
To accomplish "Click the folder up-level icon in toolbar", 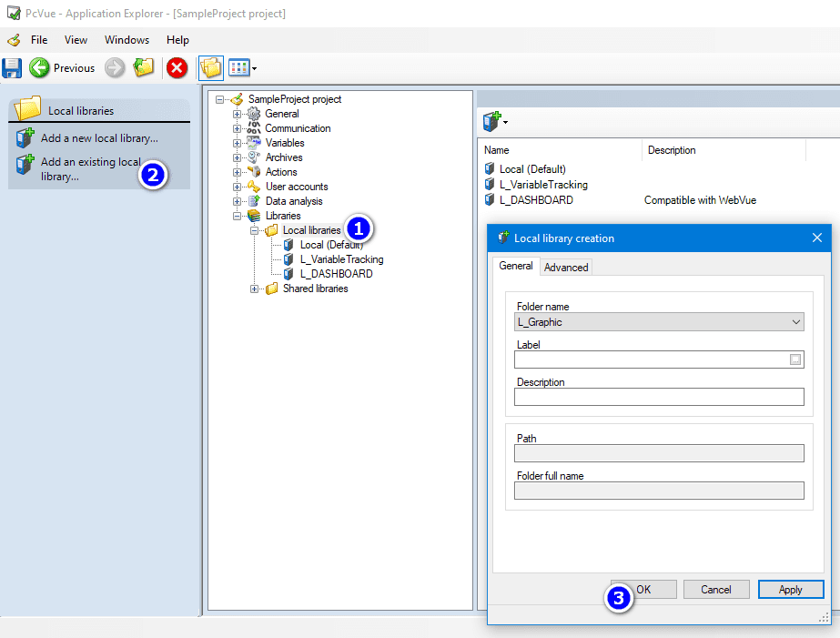I will click(143, 68).
